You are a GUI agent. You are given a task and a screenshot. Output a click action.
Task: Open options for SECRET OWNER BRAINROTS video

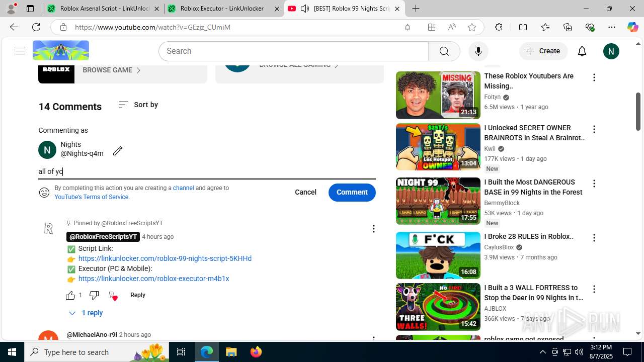click(x=594, y=129)
